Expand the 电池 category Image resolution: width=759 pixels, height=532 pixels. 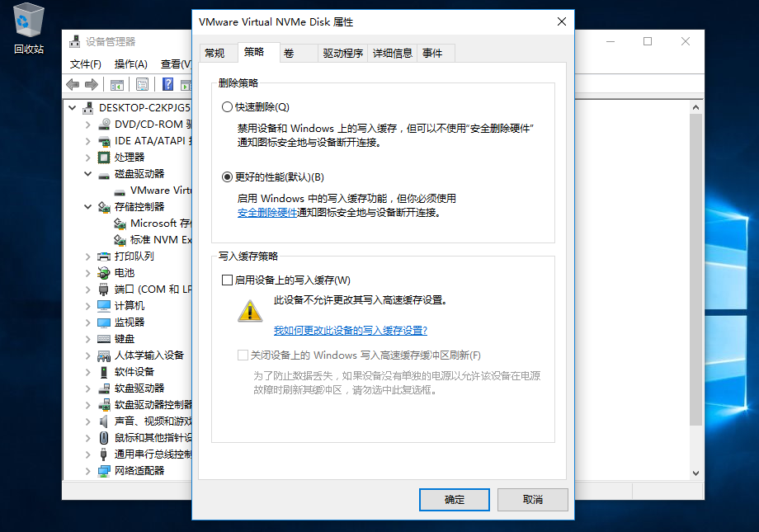coord(87,273)
